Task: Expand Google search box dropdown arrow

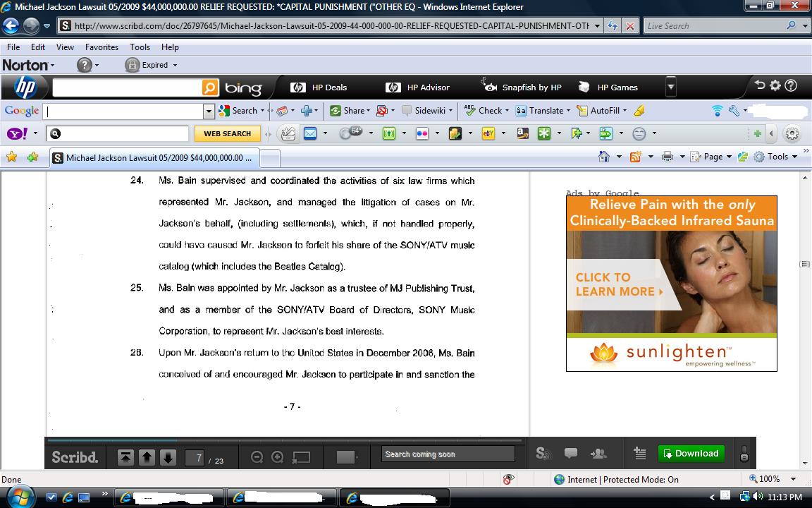Action: (x=209, y=111)
